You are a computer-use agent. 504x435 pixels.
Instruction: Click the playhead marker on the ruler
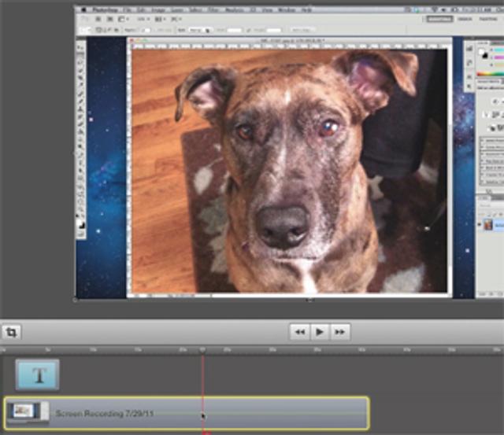click(203, 349)
